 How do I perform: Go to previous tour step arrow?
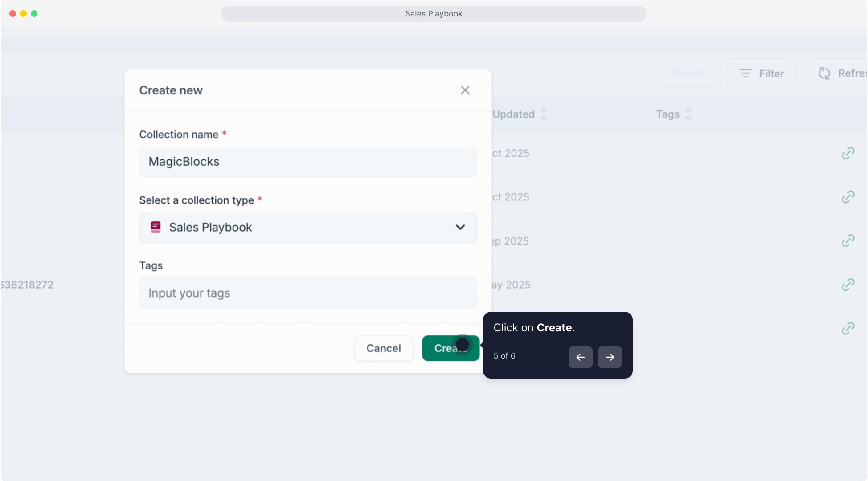coord(580,357)
